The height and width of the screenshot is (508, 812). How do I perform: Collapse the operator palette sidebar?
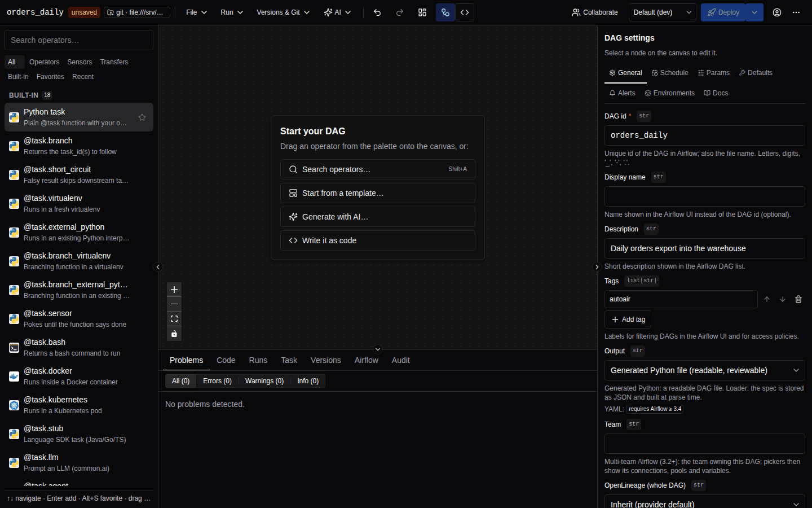click(158, 267)
